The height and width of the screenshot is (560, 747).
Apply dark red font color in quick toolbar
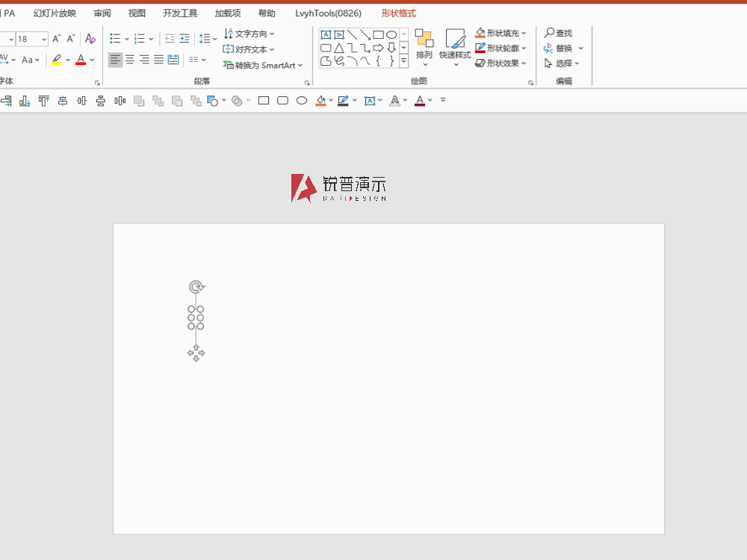click(420, 101)
